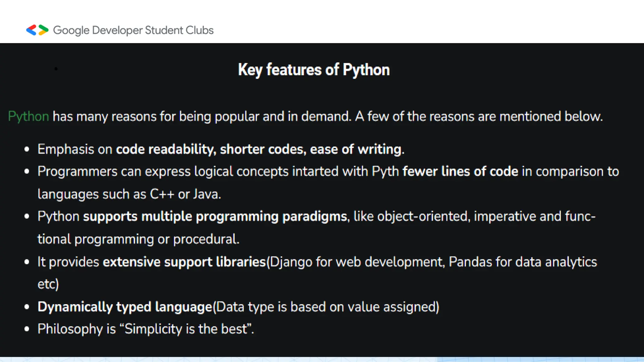Image resolution: width=644 pixels, height=362 pixels.
Task: Click the green Python link
Action: pyautogui.click(x=28, y=117)
